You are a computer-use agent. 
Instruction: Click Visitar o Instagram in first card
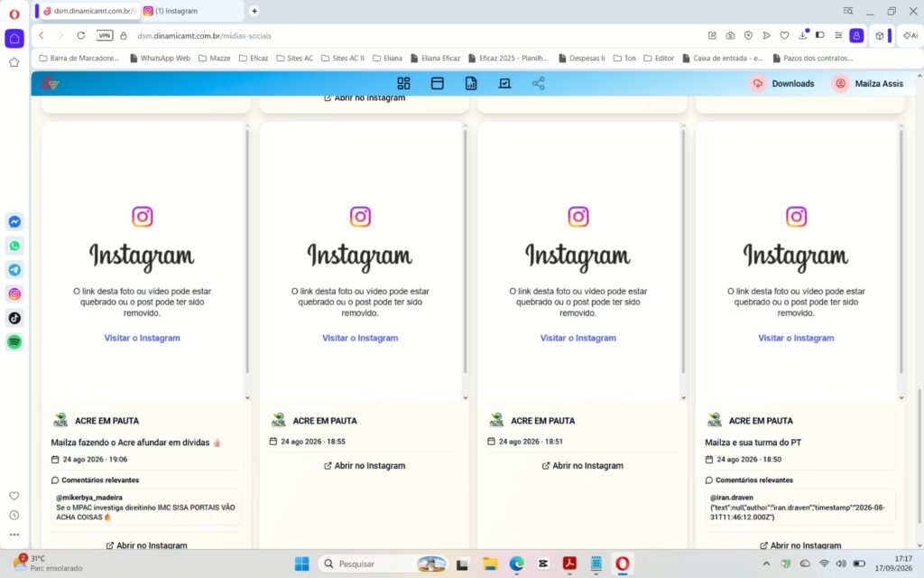(x=142, y=338)
